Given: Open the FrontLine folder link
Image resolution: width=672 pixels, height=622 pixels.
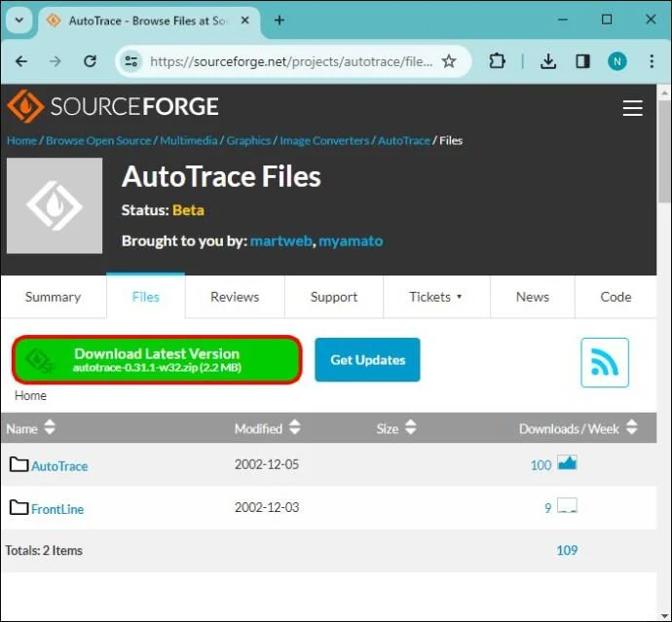Looking at the screenshot, I should coord(57,509).
